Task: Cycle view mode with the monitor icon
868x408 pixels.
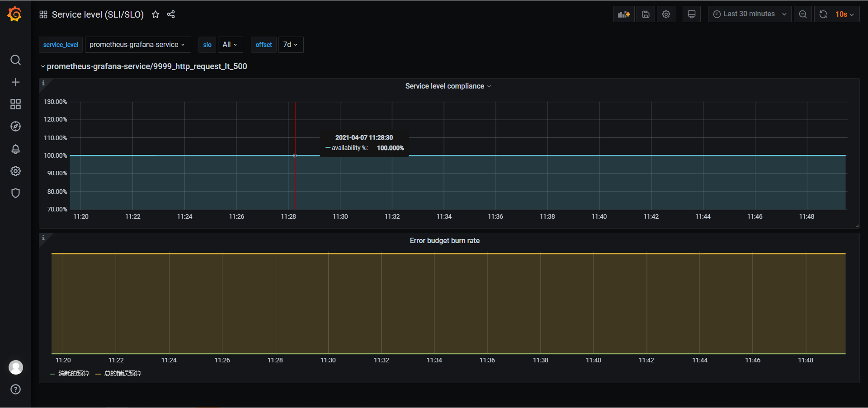Action: point(691,14)
